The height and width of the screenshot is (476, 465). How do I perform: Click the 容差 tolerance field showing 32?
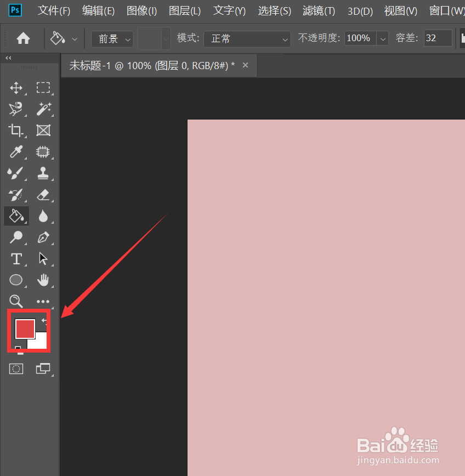(x=438, y=38)
